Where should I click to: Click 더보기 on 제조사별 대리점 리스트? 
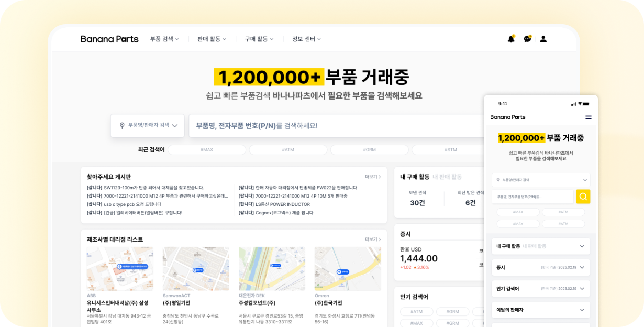click(373, 239)
